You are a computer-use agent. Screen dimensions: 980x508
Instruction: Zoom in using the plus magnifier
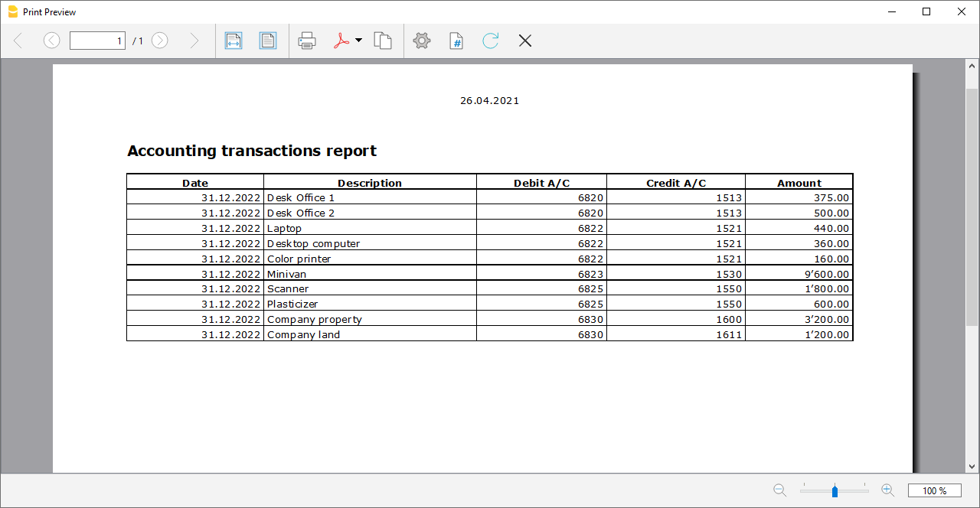[888, 490]
